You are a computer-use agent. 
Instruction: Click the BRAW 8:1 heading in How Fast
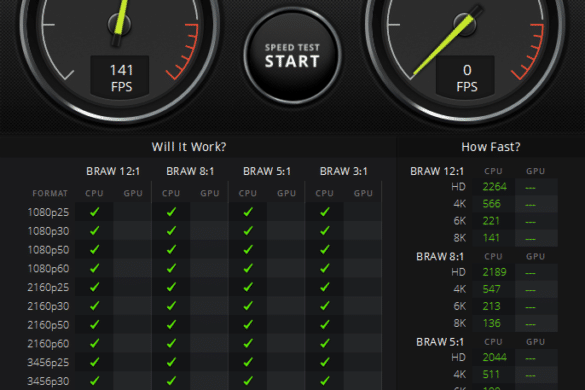[440, 257]
